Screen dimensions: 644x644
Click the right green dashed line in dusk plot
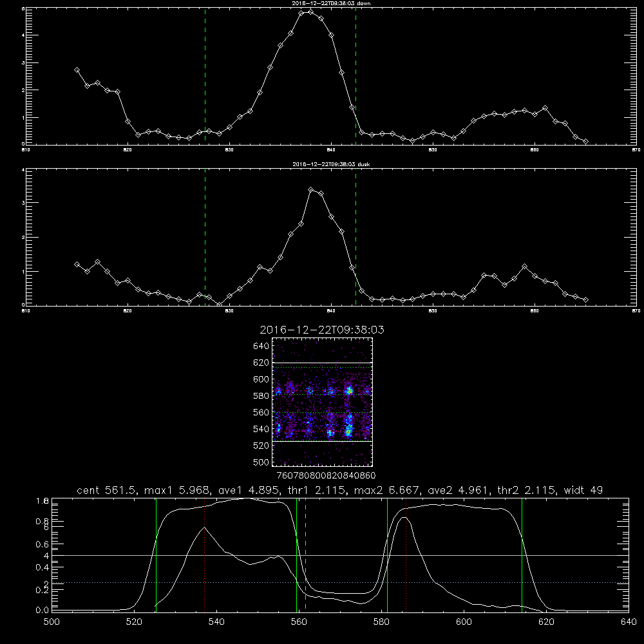[x=355, y=238]
